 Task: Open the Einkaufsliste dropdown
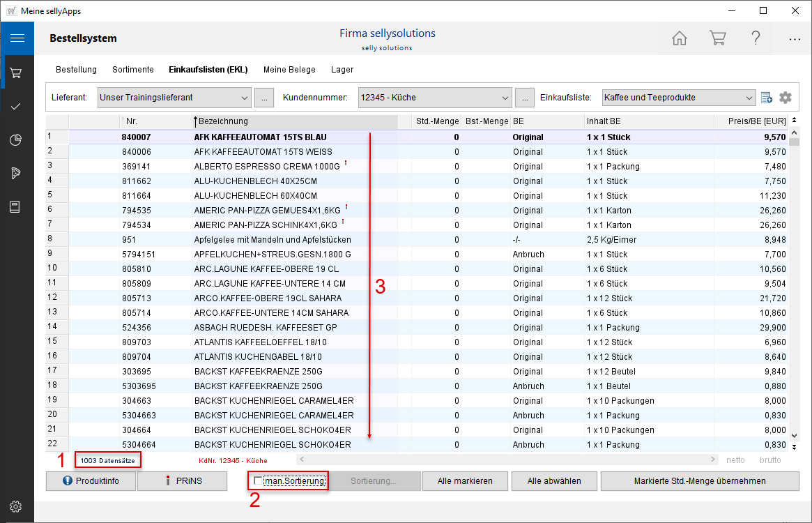tap(749, 98)
